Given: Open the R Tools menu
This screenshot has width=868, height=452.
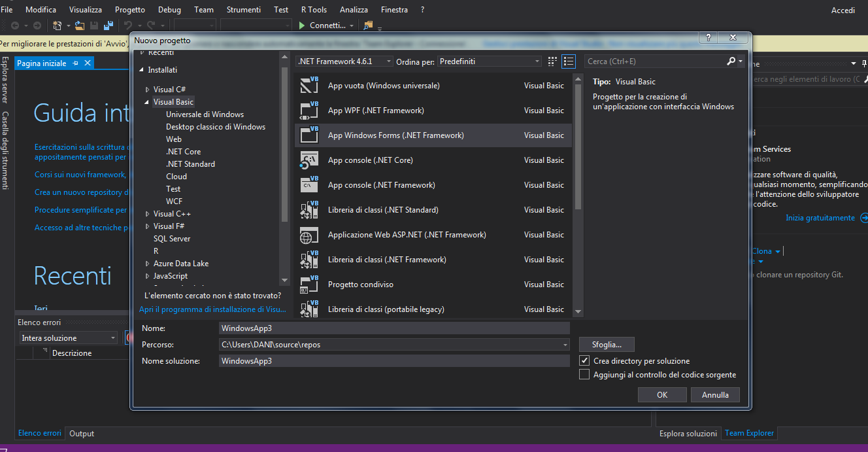Looking at the screenshot, I should [314, 10].
